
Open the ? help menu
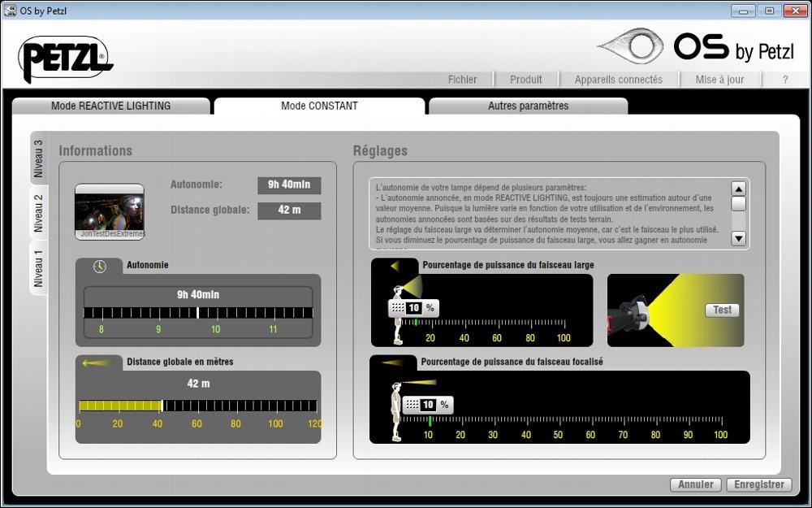(785, 80)
